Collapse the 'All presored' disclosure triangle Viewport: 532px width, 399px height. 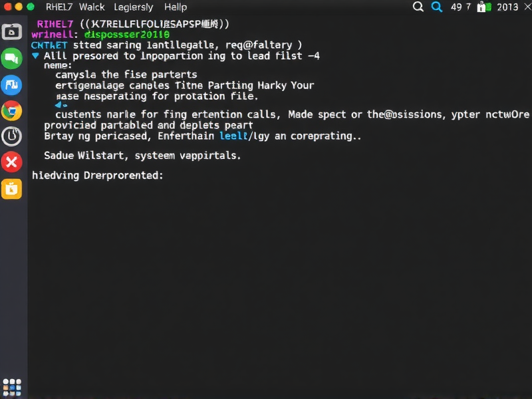tap(36, 56)
